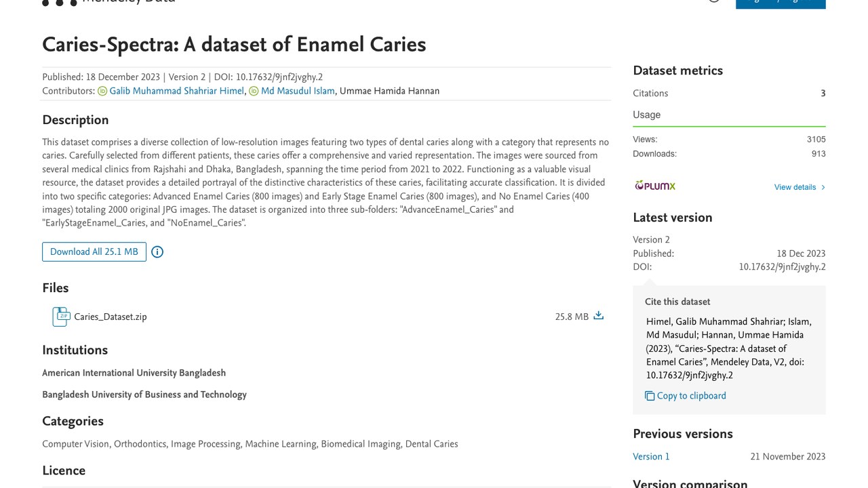Select Copy to clipboard citation link
868x488 pixels.
pyautogui.click(x=691, y=396)
